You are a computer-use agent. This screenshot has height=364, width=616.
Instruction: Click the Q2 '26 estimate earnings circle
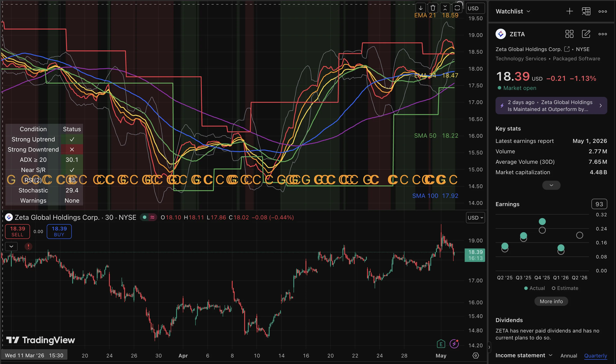coord(579,235)
